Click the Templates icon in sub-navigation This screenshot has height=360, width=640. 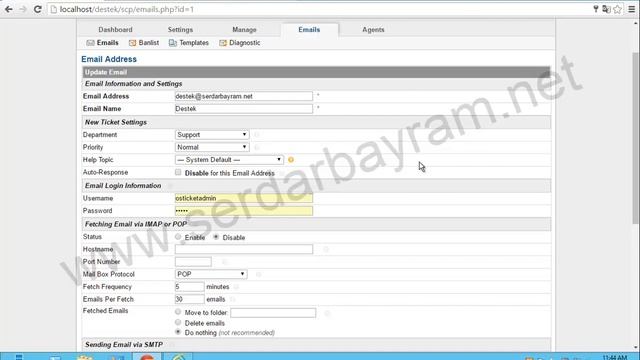pyautogui.click(x=173, y=43)
